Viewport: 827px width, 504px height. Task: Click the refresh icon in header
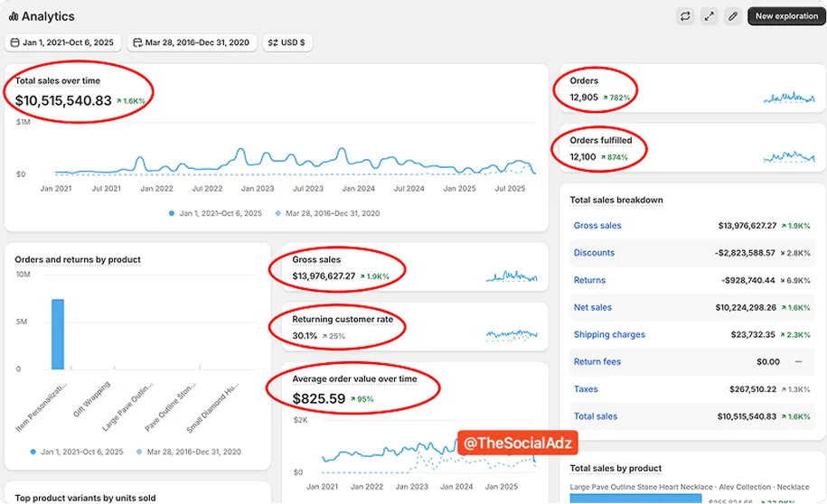[685, 16]
